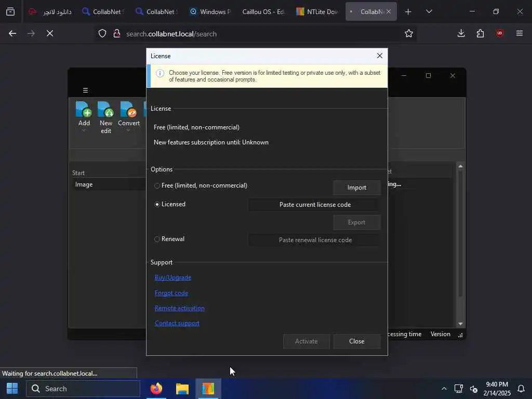Click the muted volume tray icon
532x399 pixels.
tap(474, 389)
